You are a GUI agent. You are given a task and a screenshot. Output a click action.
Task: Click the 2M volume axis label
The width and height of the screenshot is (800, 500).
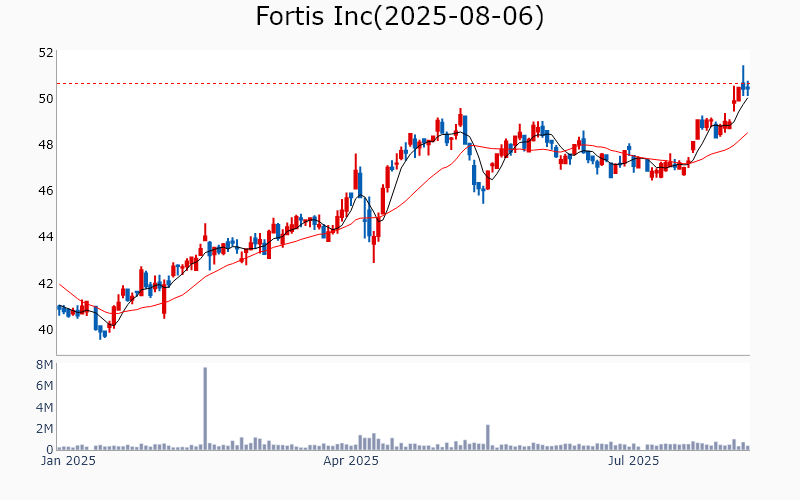(x=44, y=428)
